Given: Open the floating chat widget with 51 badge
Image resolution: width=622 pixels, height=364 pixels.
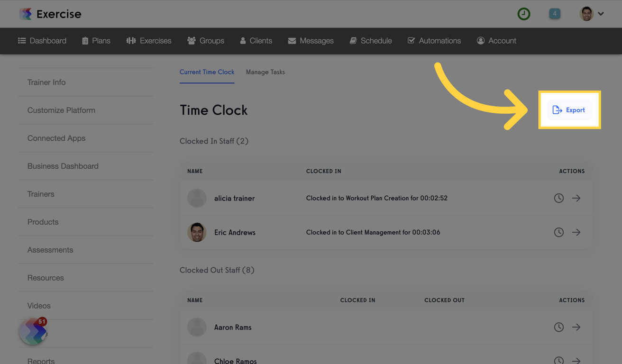Looking at the screenshot, I should (x=33, y=331).
